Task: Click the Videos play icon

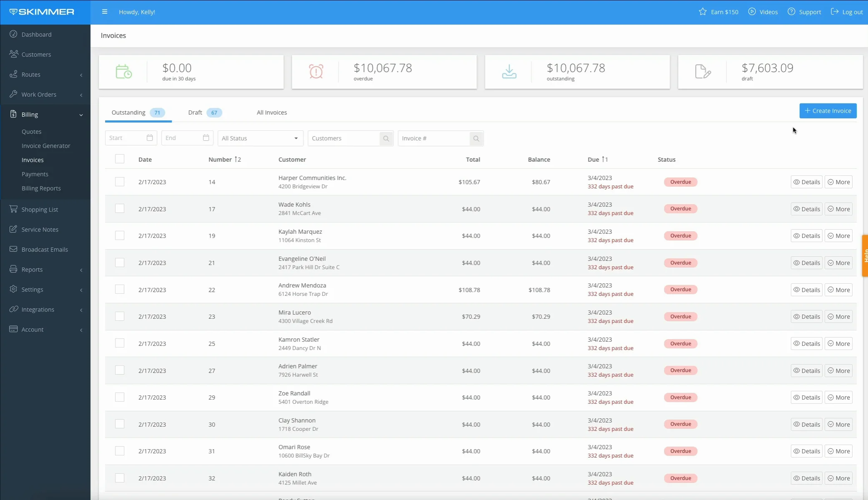Action: point(752,12)
